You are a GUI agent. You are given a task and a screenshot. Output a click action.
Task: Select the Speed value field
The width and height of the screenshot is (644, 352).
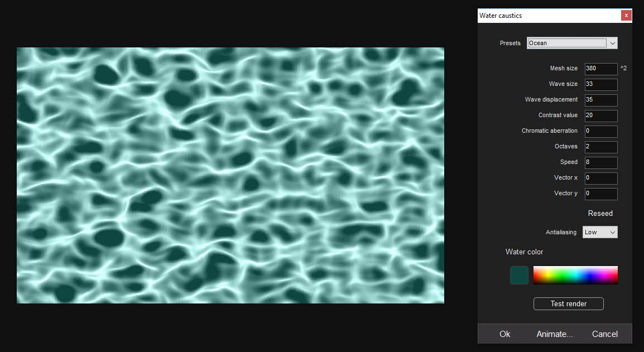[600, 162]
